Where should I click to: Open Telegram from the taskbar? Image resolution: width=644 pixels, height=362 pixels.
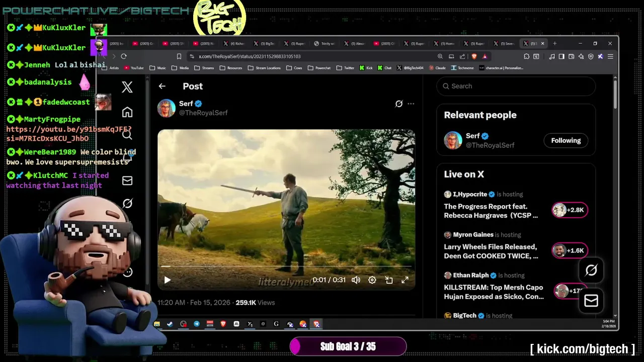(x=197, y=324)
